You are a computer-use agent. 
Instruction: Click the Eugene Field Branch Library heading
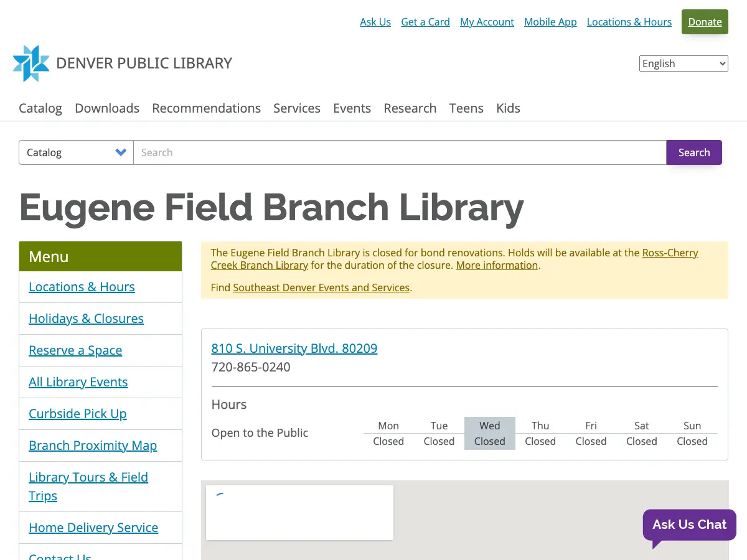click(271, 207)
